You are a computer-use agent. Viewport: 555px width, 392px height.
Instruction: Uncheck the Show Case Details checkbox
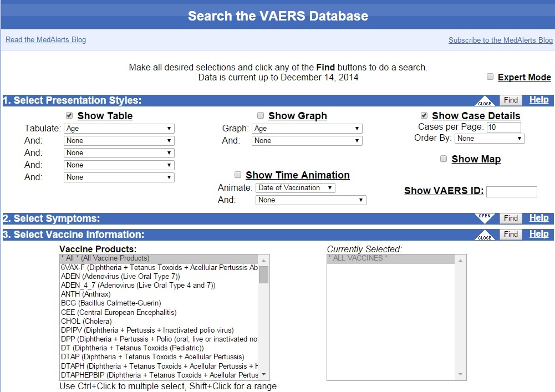[424, 115]
